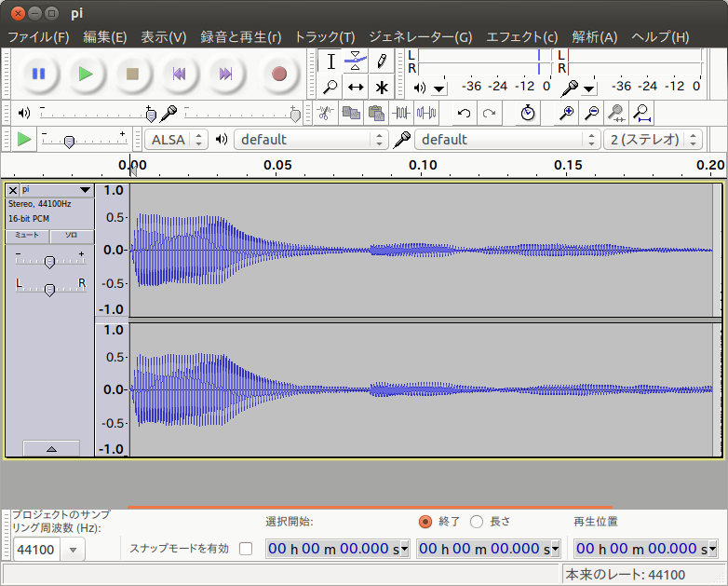This screenshot has height=586, width=728.
Task: Select the Multi-tool asterisk icon
Action: pos(382,88)
